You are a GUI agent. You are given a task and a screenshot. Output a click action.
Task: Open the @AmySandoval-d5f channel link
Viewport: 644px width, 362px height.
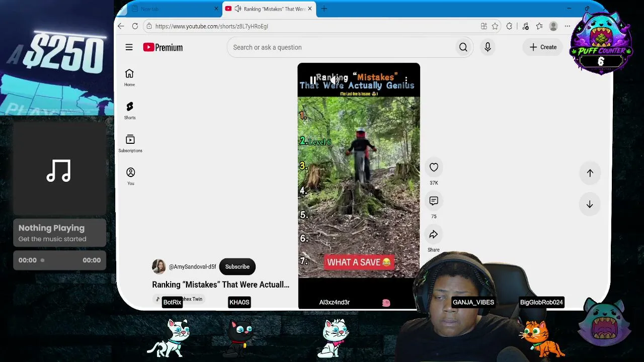tap(192, 267)
